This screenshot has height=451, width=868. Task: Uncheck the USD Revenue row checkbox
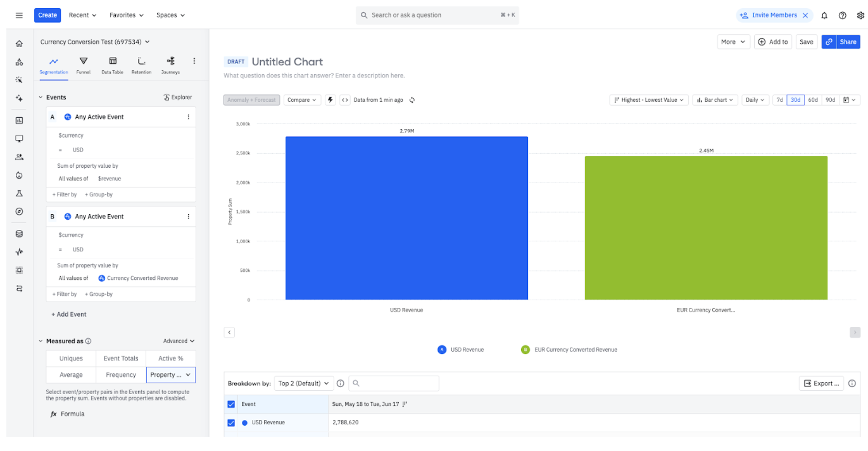(231, 422)
